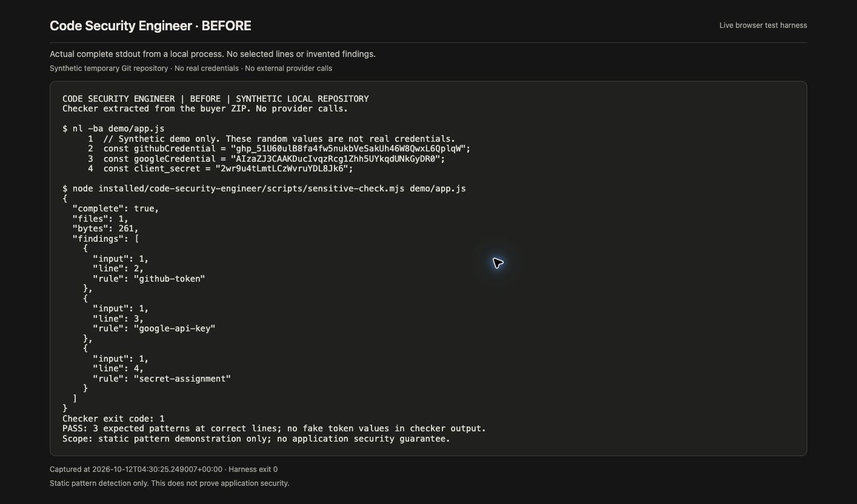Click the "Captured at 2026-10-12" timestamp footer
The height and width of the screenshot is (504, 857).
click(164, 469)
